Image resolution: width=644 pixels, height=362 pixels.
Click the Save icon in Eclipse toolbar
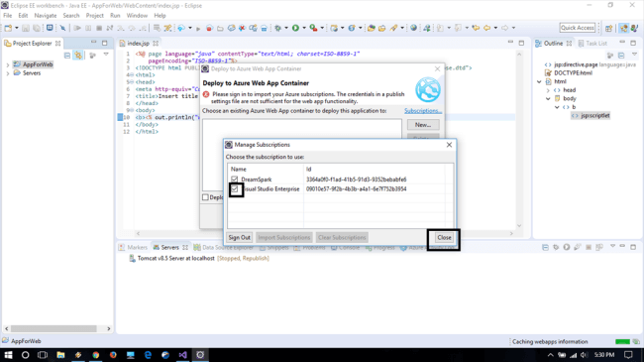coord(26,28)
